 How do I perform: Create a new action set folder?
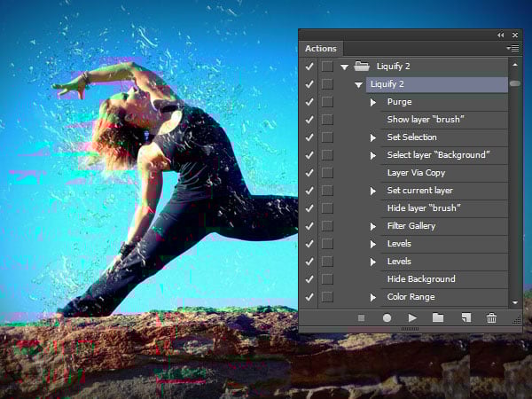(438, 317)
